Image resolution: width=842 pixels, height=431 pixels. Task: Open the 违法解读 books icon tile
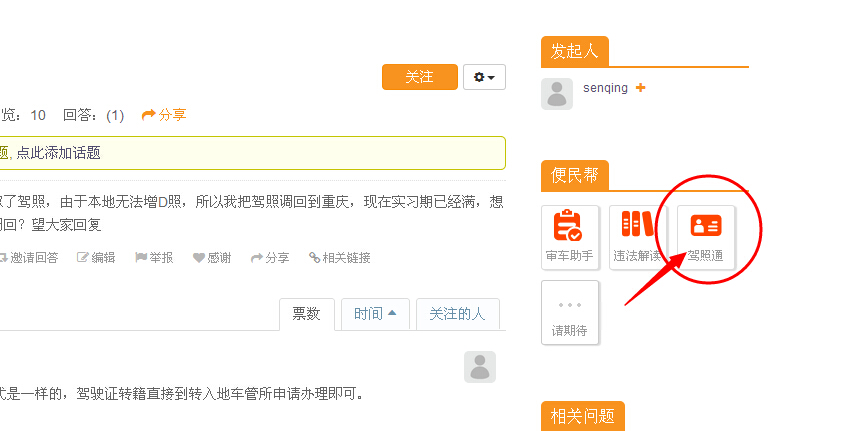[637, 237]
